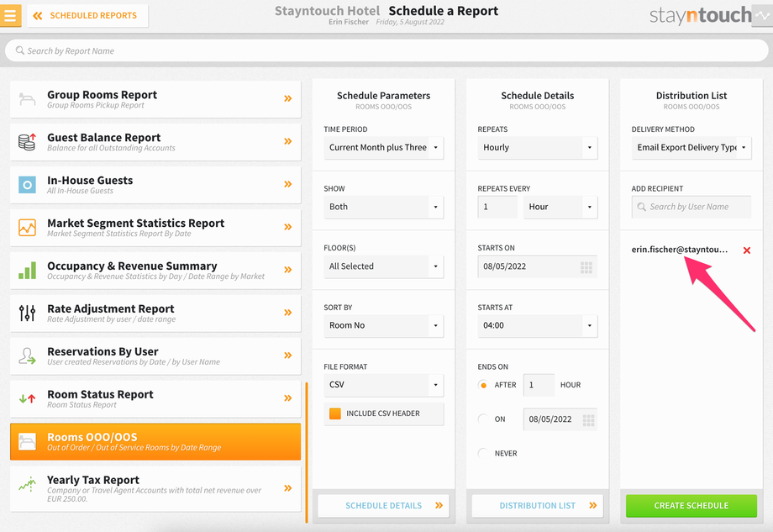Screen dimensions: 773x532
Task: Click the Market Segment Statistics chart icon
Action: (27, 228)
